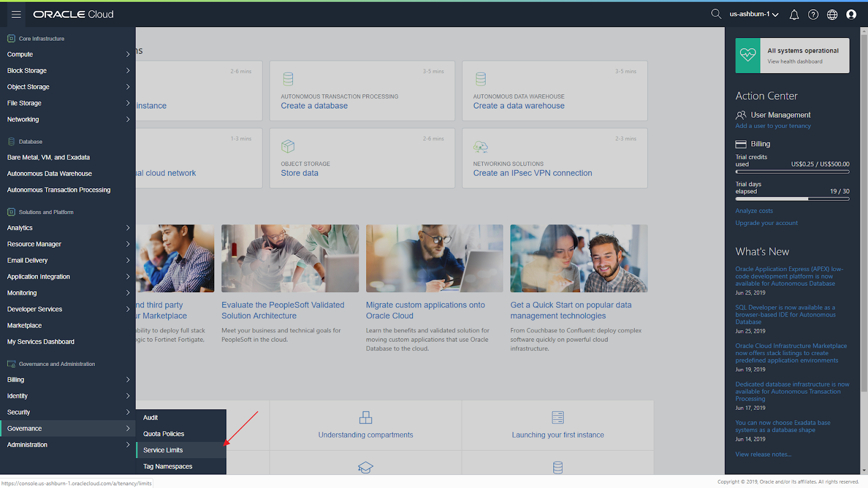Click the help question mark icon
868x488 pixels.
tap(813, 15)
